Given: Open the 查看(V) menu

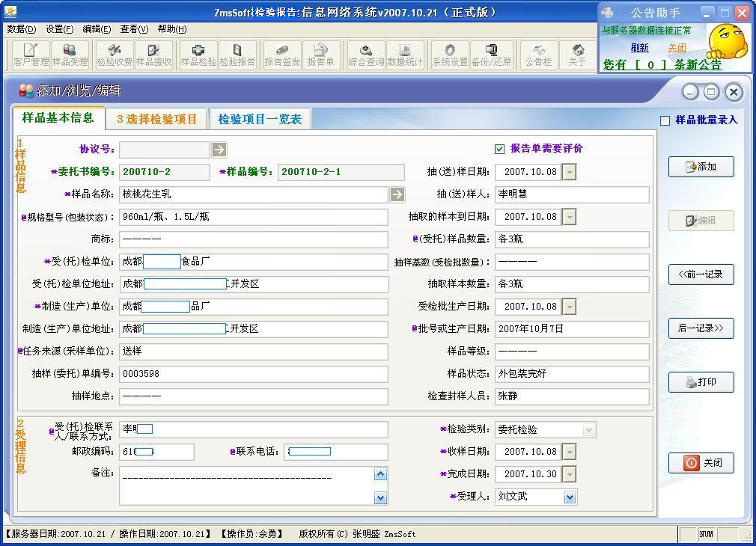Looking at the screenshot, I should pyautogui.click(x=134, y=29).
